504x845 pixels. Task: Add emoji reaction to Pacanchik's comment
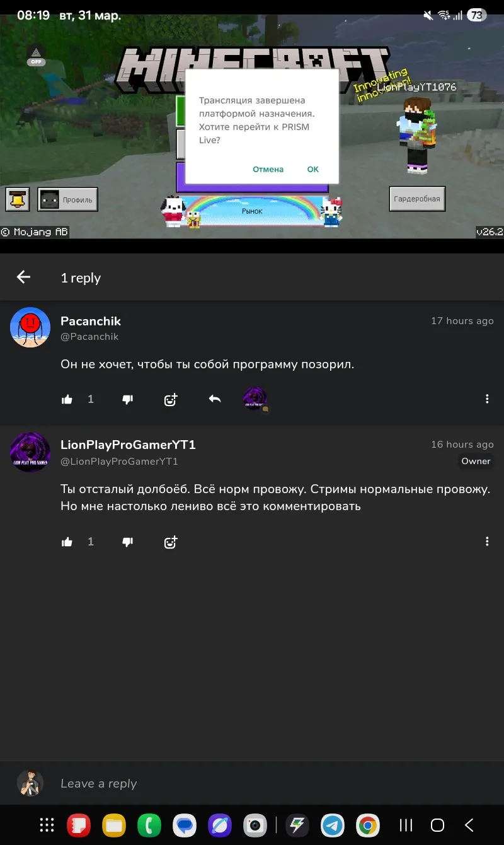(x=171, y=399)
